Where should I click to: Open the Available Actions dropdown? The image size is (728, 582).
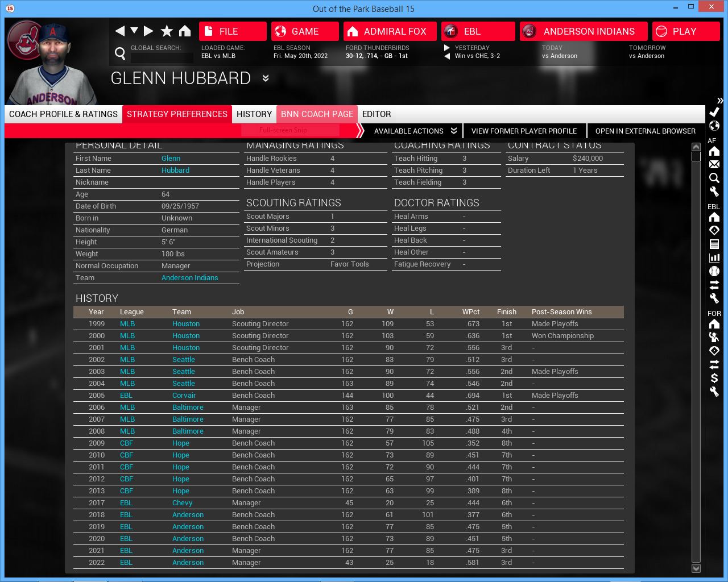point(415,131)
